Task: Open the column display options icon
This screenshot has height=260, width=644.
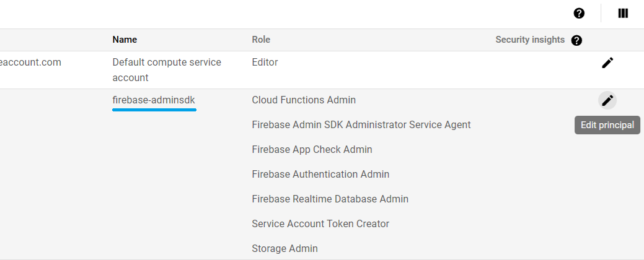Action: pyautogui.click(x=624, y=13)
